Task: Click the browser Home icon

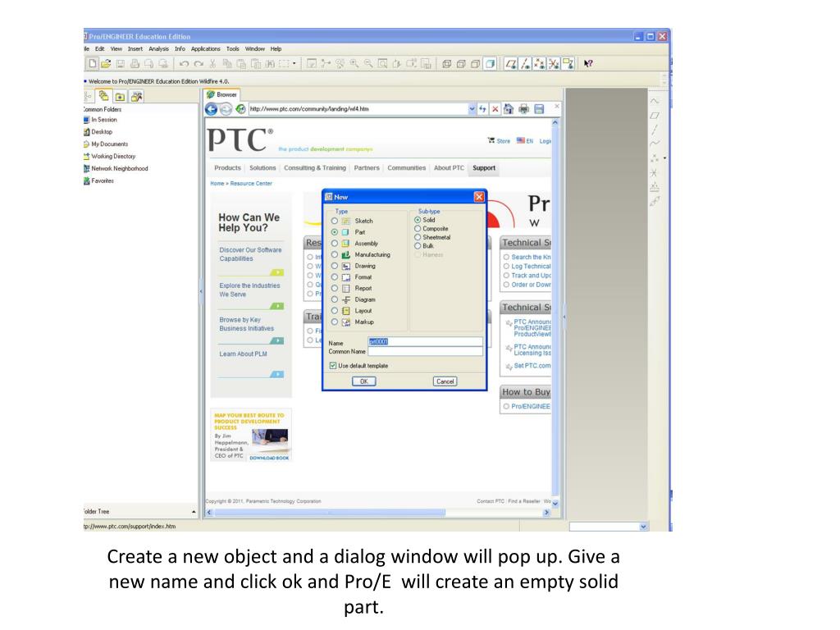Action: point(509,109)
